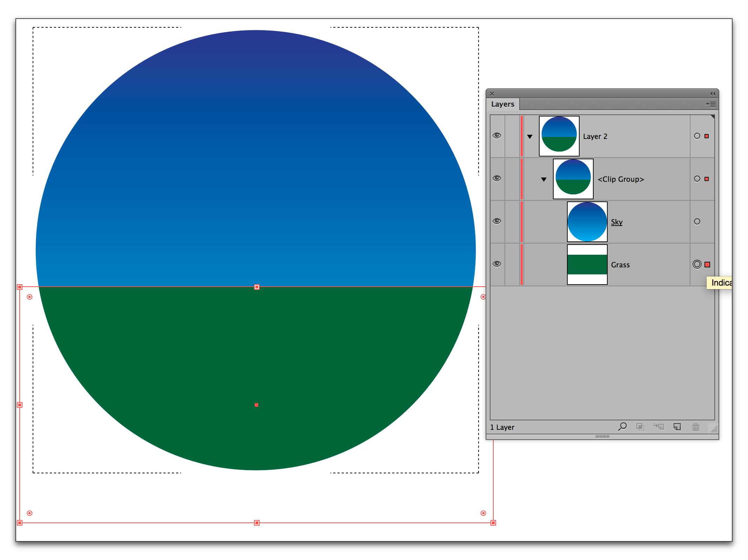
Task: Select the Layers tab
Action: point(502,104)
